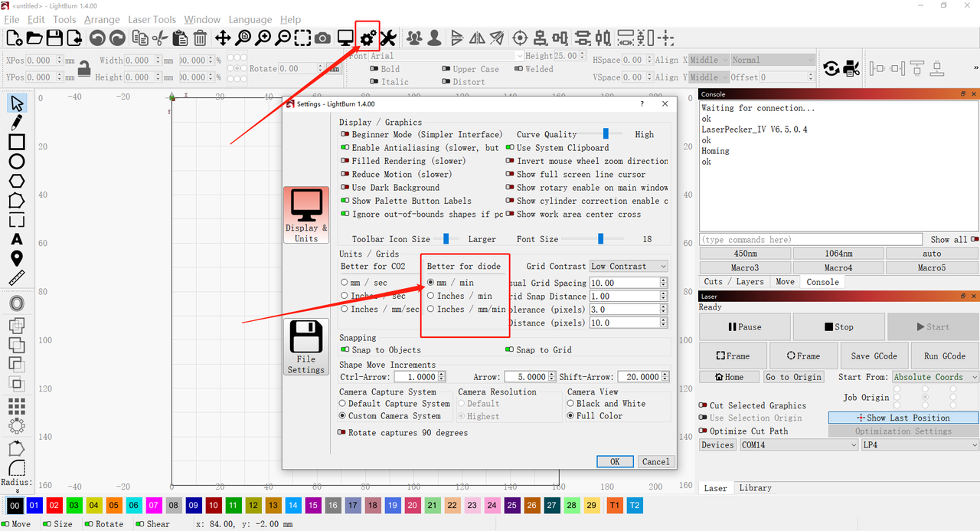This screenshot has width=980, height=531.
Task: Open the Settings gear icon in toolbar
Action: click(367, 38)
